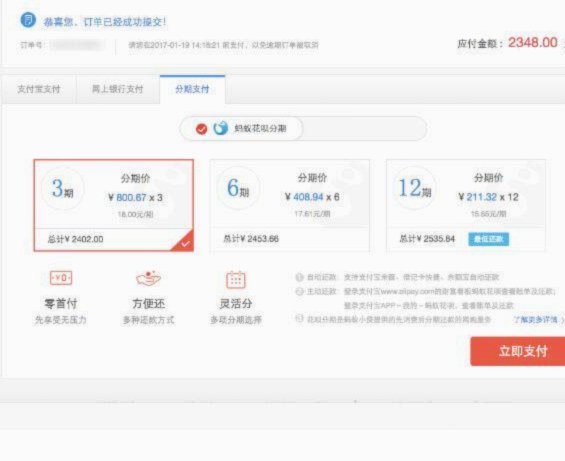Select the 6期 installment option ¥408.94
The height and width of the screenshot is (461, 565).
pos(290,205)
